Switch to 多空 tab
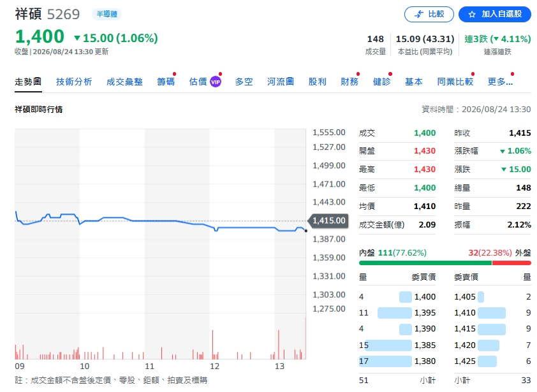The width and height of the screenshot is (537, 392). pyautogui.click(x=244, y=82)
